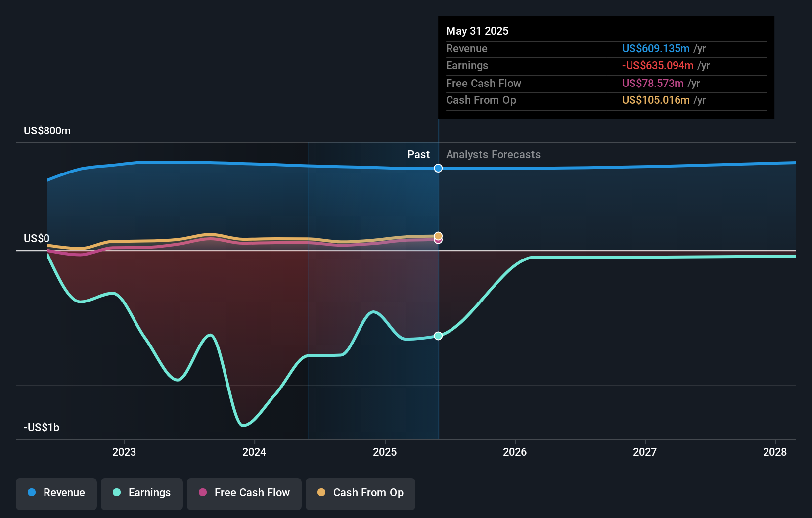Select the 2025 x-axis label
Image resolution: width=812 pixels, height=518 pixels.
[385, 452]
